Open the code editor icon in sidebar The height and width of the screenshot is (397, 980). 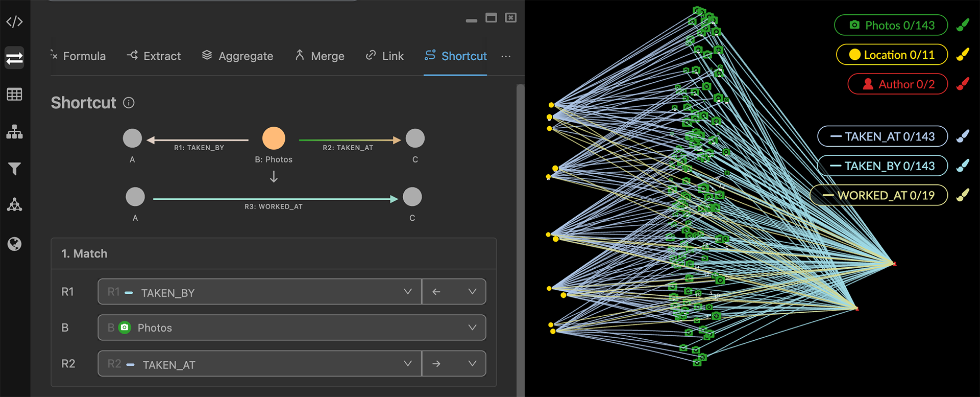[x=14, y=22]
